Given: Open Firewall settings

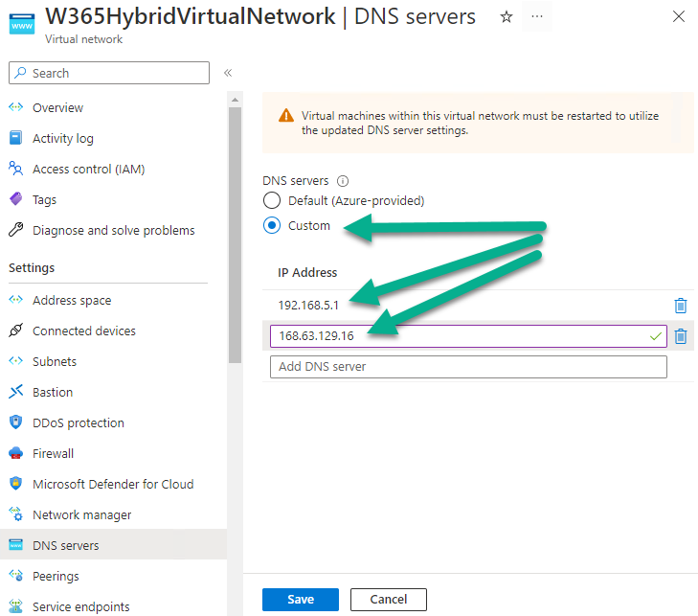Looking at the screenshot, I should pos(53,453).
